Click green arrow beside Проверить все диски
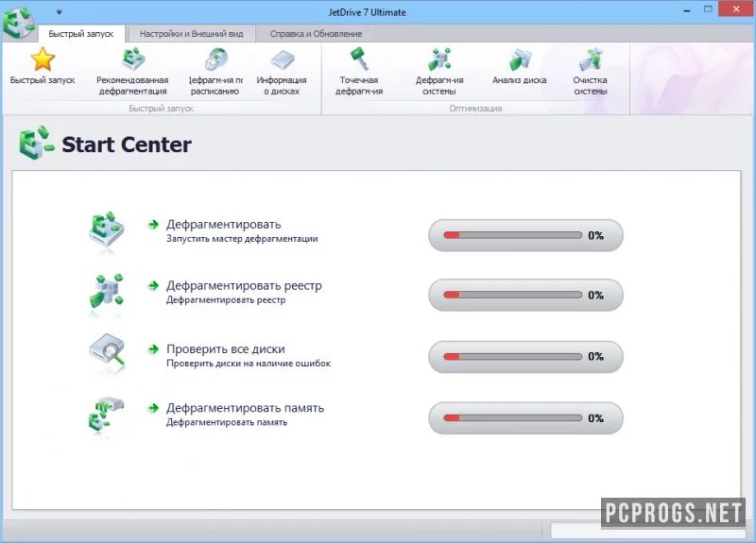 click(153, 348)
